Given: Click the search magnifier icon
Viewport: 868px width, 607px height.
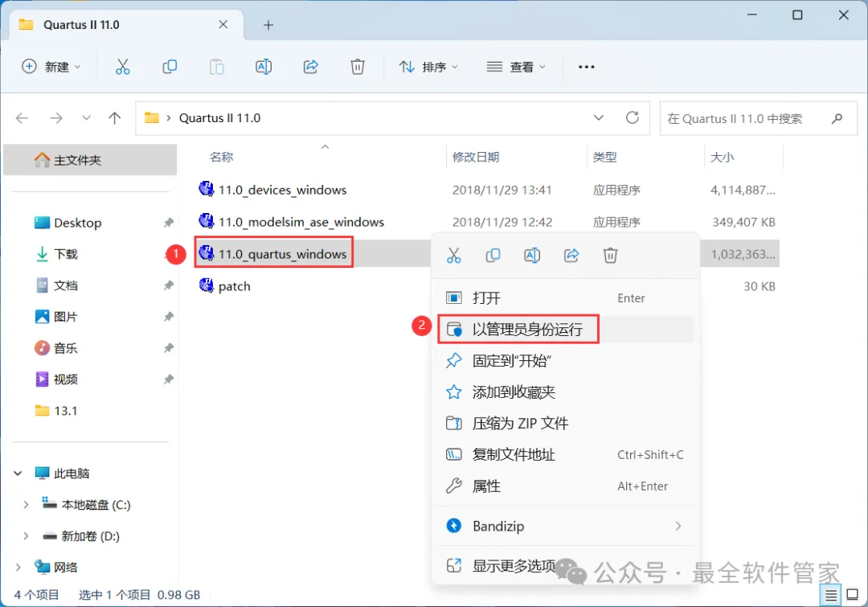Looking at the screenshot, I should [x=837, y=118].
